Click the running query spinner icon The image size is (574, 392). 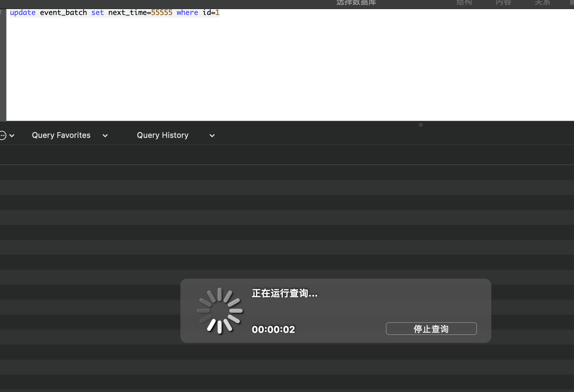[220, 310]
